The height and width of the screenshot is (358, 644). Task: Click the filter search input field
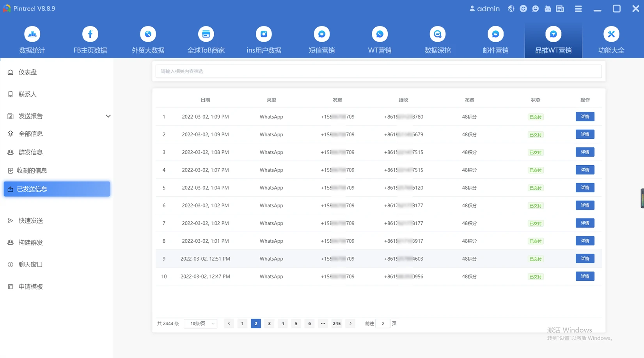378,71
